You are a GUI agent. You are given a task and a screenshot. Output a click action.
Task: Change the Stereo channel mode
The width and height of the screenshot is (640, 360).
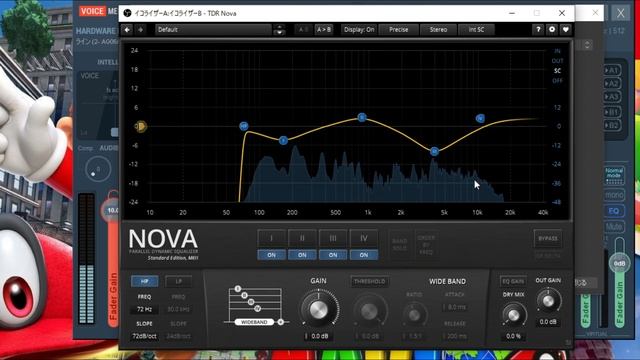point(438,29)
